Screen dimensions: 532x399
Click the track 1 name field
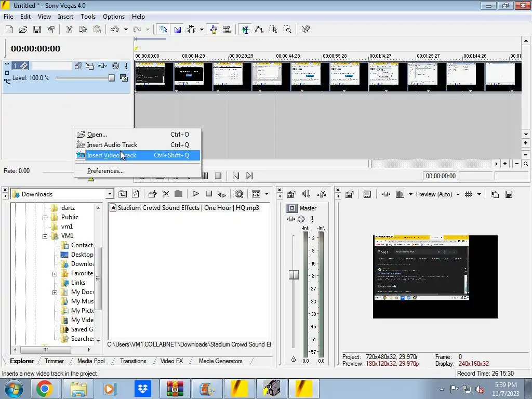click(x=51, y=66)
